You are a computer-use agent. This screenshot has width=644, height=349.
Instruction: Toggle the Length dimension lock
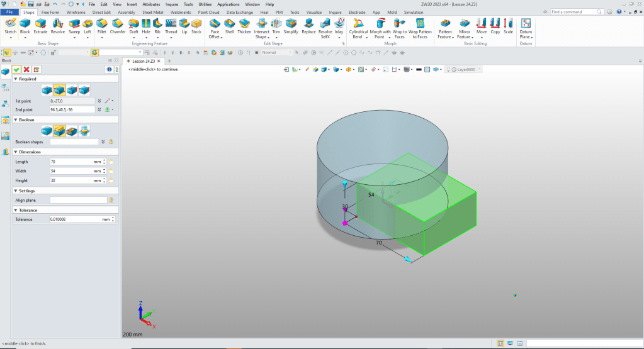(111, 162)
